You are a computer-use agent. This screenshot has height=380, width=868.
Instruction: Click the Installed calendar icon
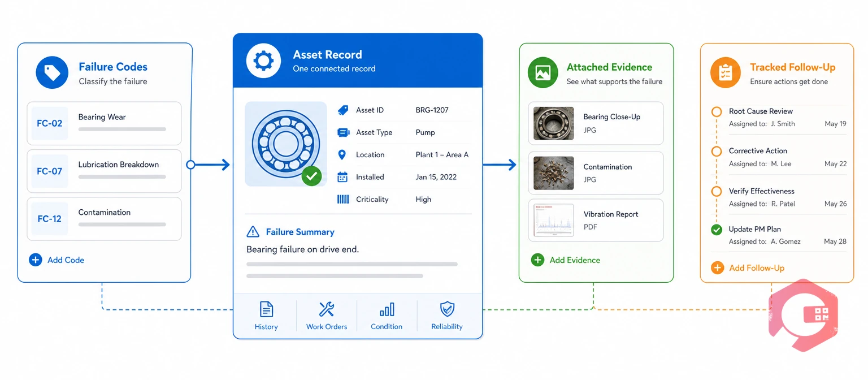[342, 177]
